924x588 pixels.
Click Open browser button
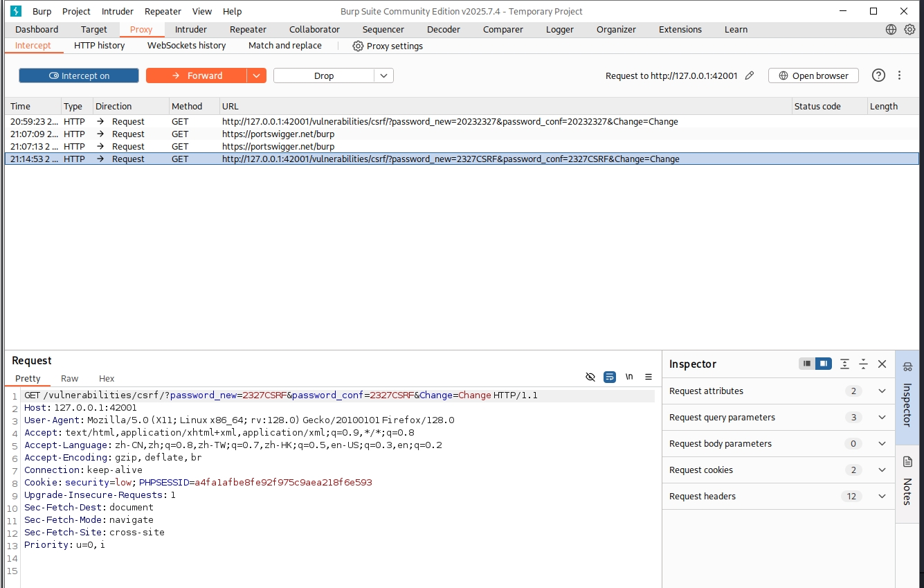(813, 75)
